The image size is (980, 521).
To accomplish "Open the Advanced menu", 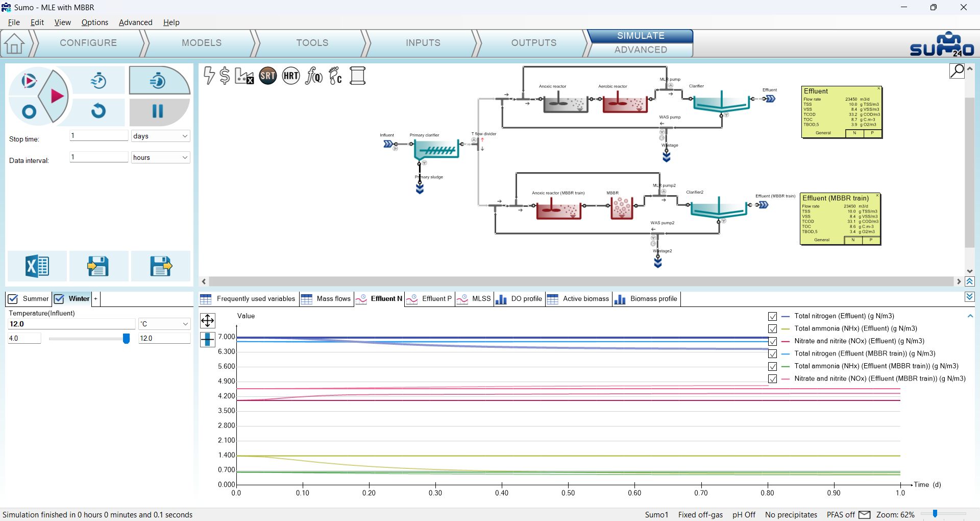I will pos(135,22).
